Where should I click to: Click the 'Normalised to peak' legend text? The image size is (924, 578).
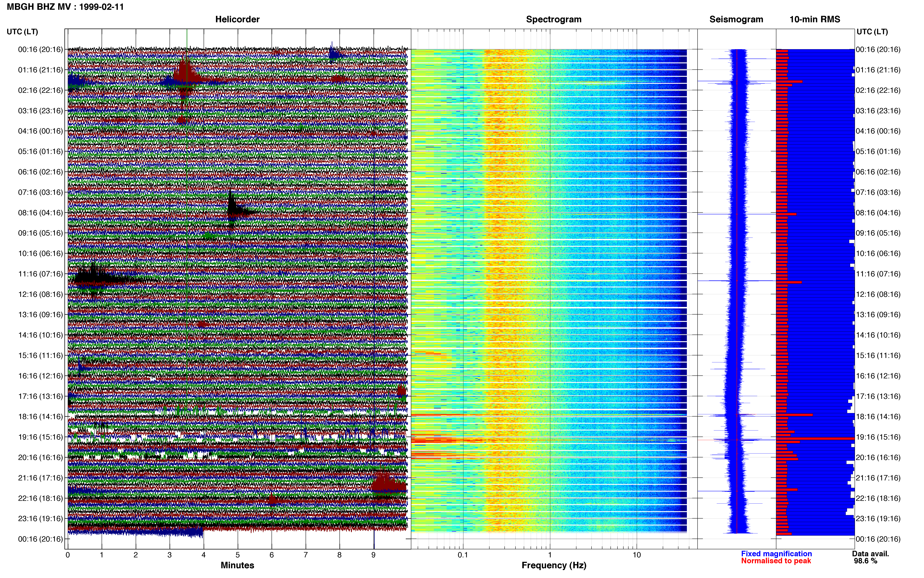[x=776, y=561]
